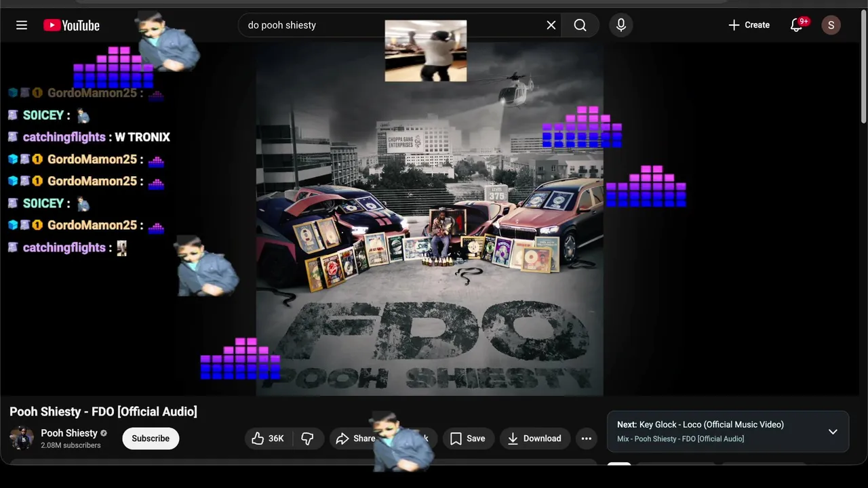Open account avatar menu
The image size is (868, 488).
(831, 25)
